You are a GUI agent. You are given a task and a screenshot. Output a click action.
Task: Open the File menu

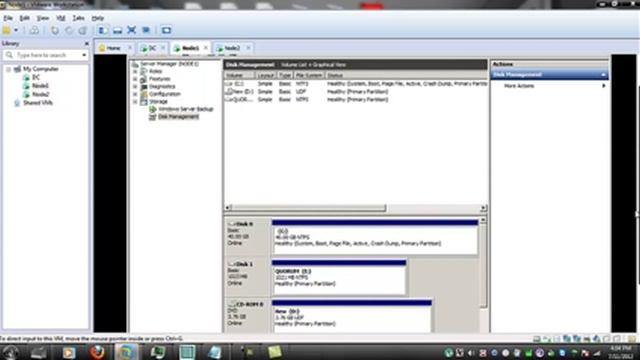(8, 18)
